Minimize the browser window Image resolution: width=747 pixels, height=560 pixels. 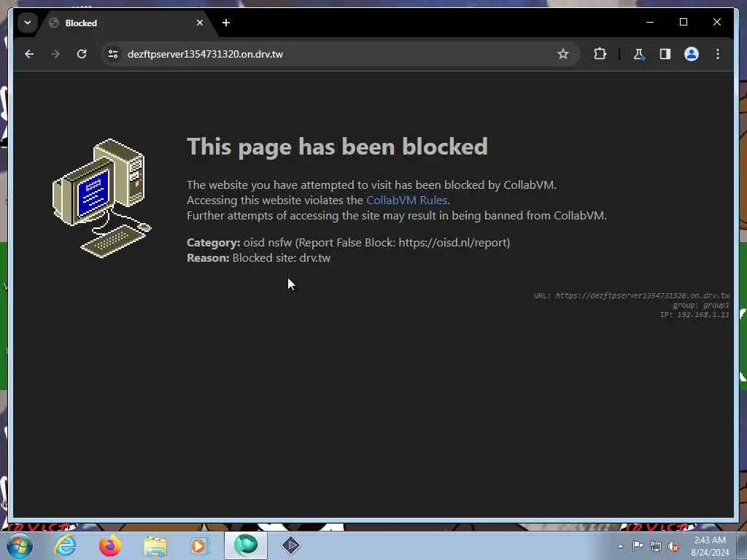[650, 23]
